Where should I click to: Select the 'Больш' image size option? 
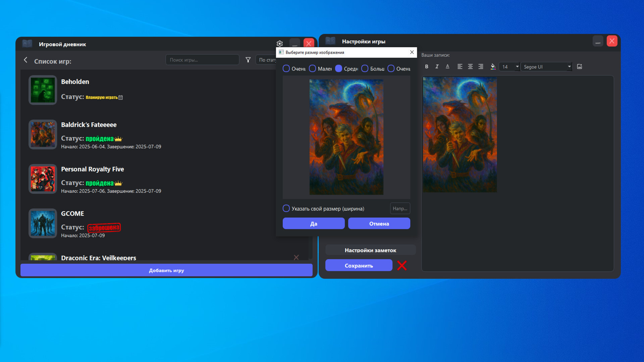365,69
